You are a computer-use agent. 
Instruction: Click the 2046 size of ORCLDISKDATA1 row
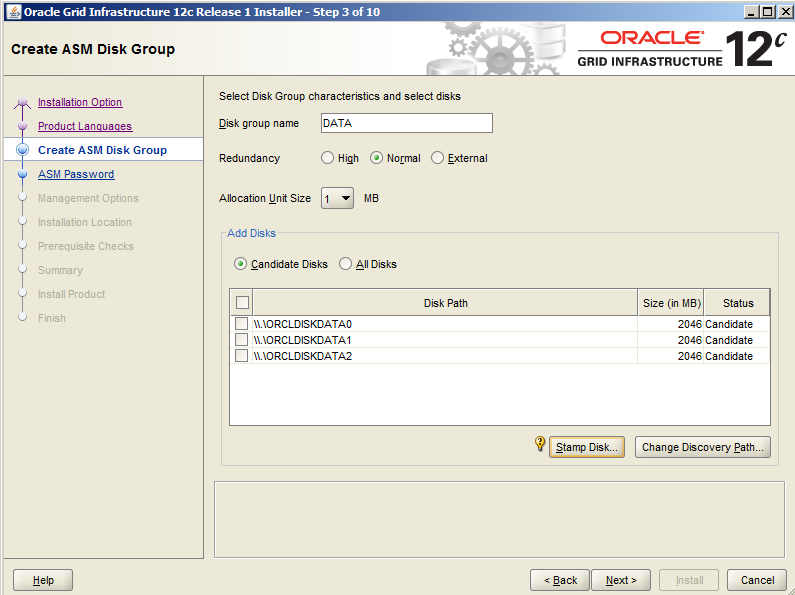click(671, 340)
